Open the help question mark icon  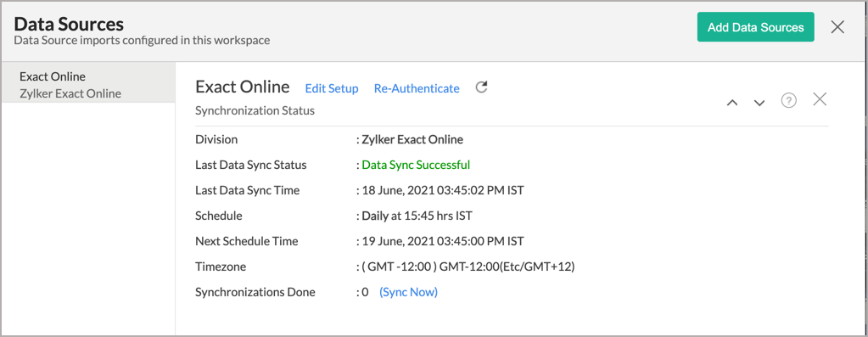[x=788, y=100]
